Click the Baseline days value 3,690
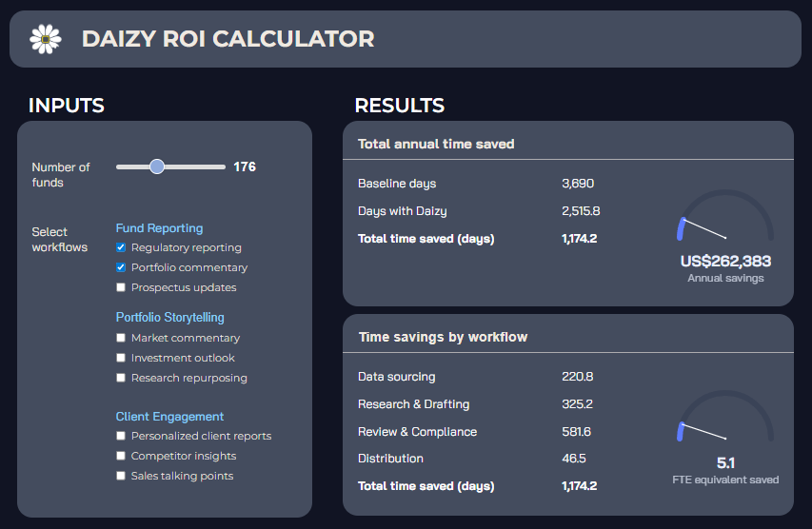The width and height of the screenshot is (812, 529). pyautogui.click(x=578, y=184)
